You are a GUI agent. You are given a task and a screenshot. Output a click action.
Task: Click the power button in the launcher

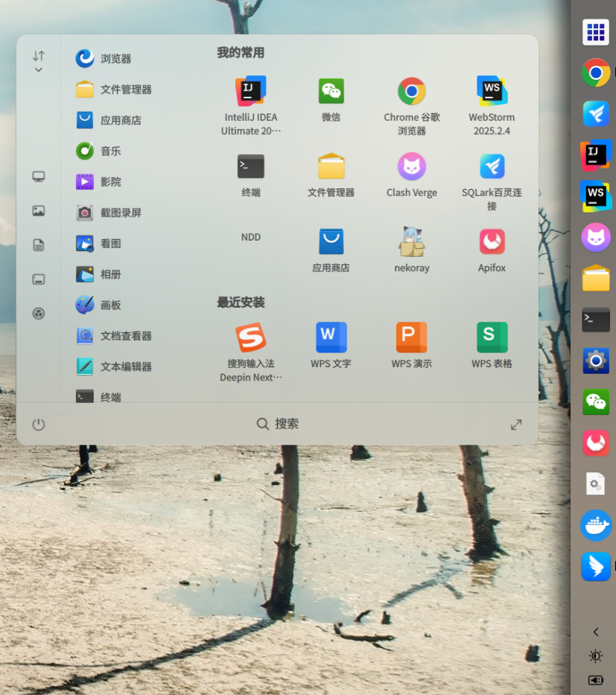39,425
